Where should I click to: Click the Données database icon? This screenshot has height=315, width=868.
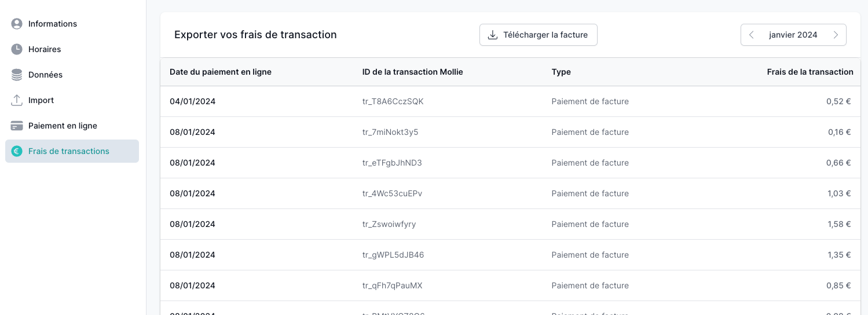click(17, 75)
